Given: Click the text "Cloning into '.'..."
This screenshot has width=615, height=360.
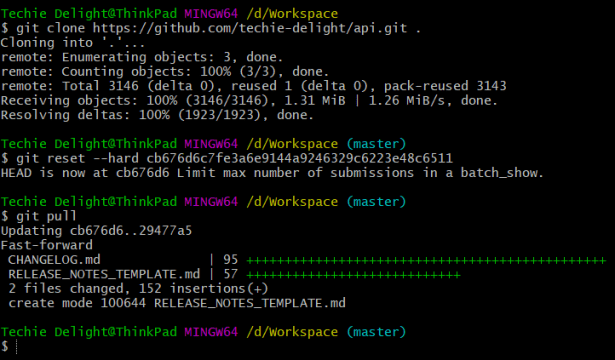Looking at the screenshot, I should pos(73,43).
